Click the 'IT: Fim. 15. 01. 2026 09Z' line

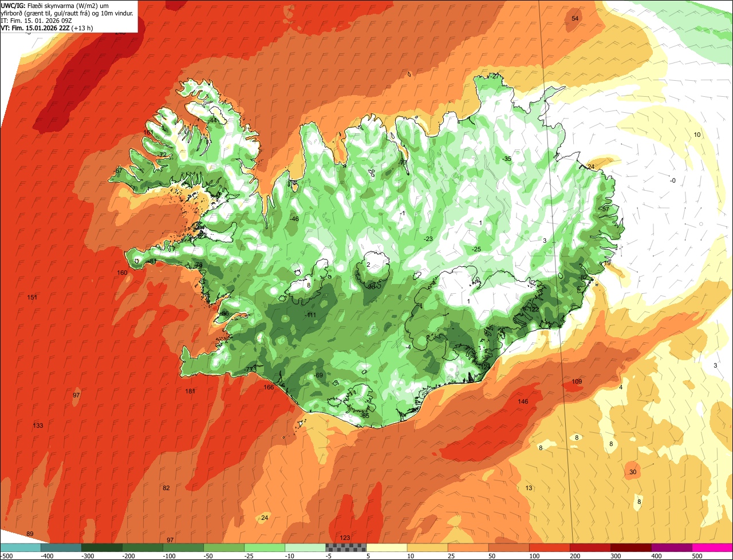pyautogui.click(x=37, y=21)
